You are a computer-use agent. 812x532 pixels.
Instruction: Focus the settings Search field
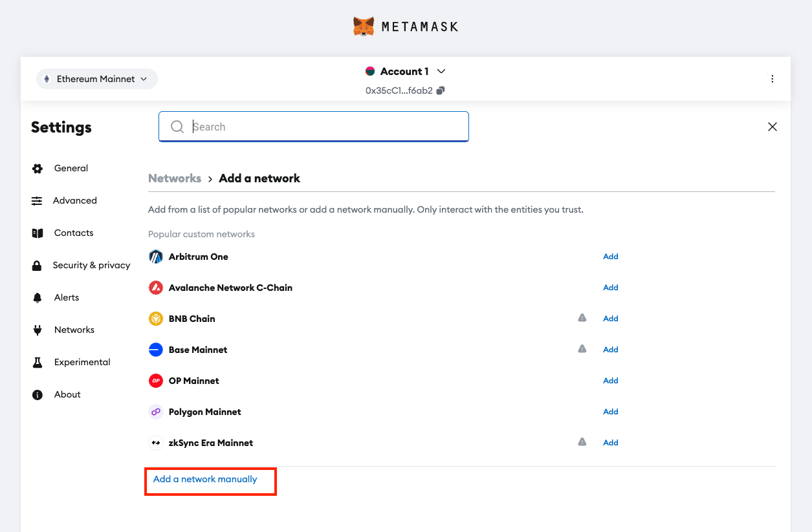click(x=324, y=127)
